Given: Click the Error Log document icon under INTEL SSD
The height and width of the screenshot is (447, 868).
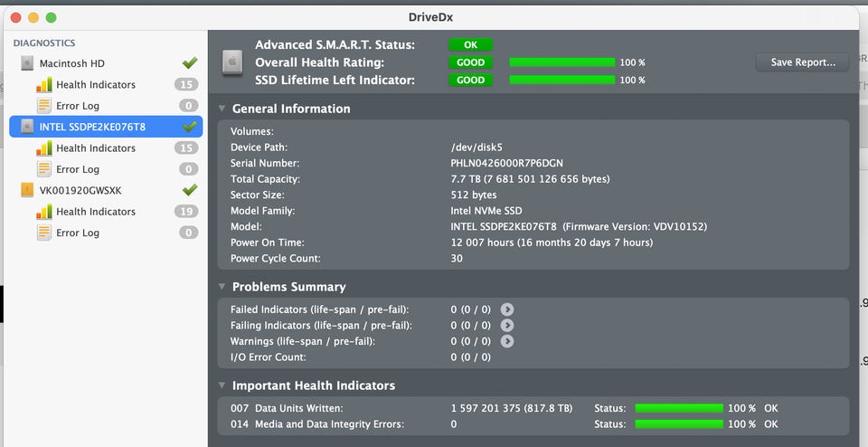Looking at the screenshot, I should pos(44,169).
